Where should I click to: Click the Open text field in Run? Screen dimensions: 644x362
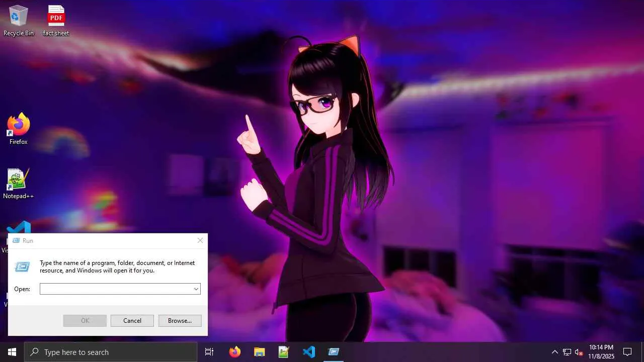116,289
